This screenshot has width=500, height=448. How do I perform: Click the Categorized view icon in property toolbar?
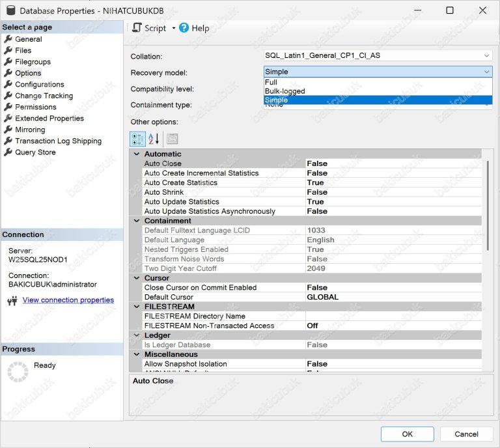(x=137, y=139)
